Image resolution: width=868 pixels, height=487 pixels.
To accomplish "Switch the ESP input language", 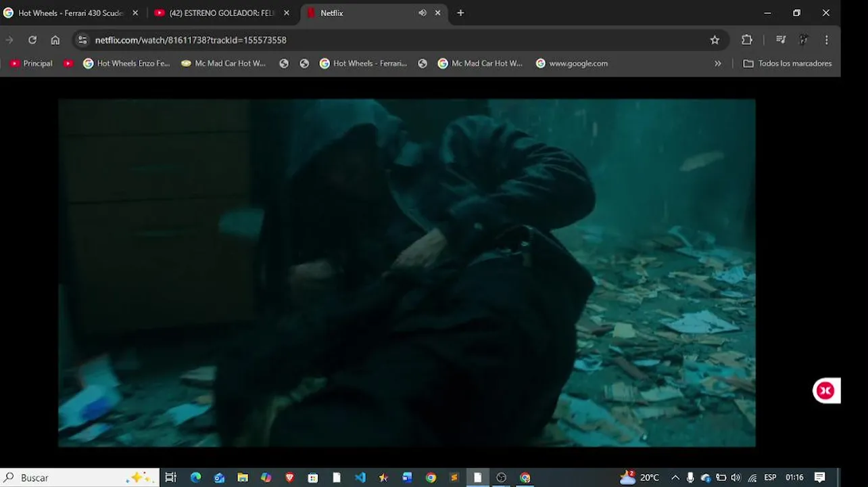I will [x=770, y=478].
